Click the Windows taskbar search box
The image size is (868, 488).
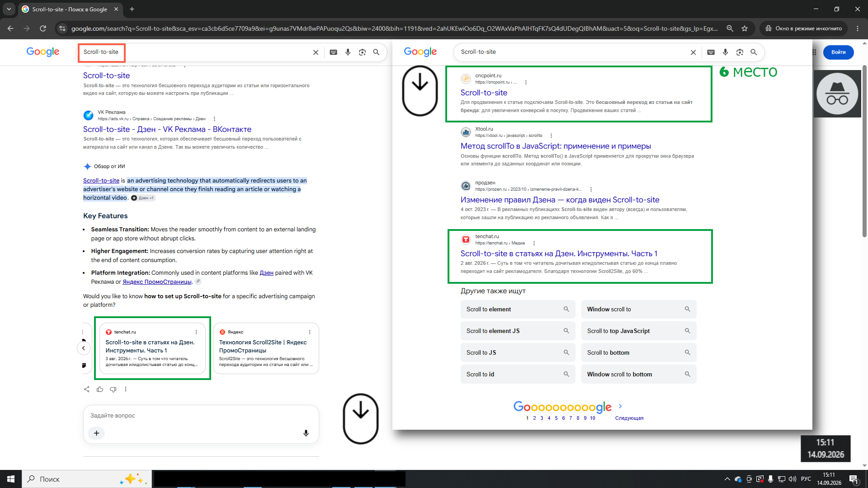click(x=87, y=479)
